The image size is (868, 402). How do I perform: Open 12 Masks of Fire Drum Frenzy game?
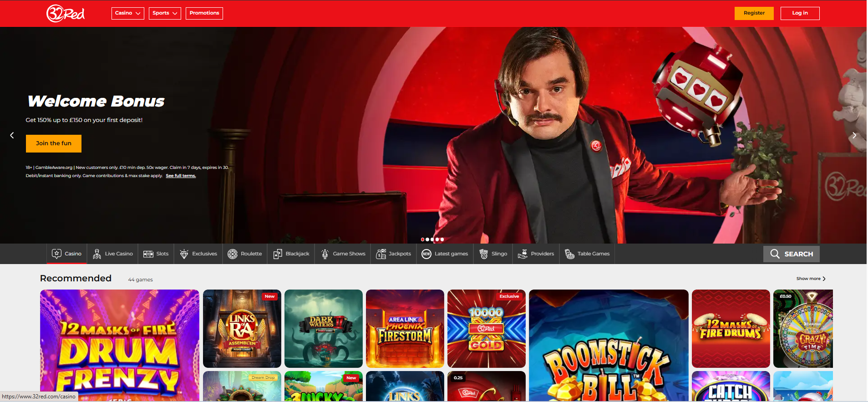[120, 346]
